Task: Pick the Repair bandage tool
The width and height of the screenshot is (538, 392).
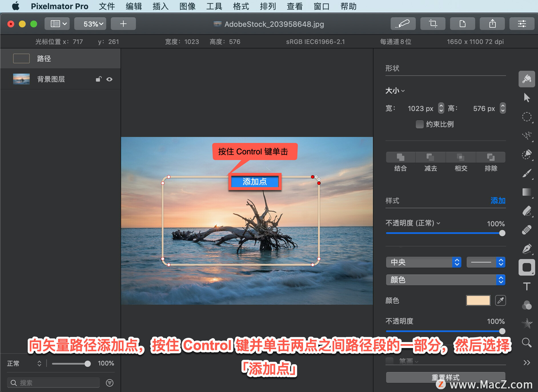Action: [527, 230]
